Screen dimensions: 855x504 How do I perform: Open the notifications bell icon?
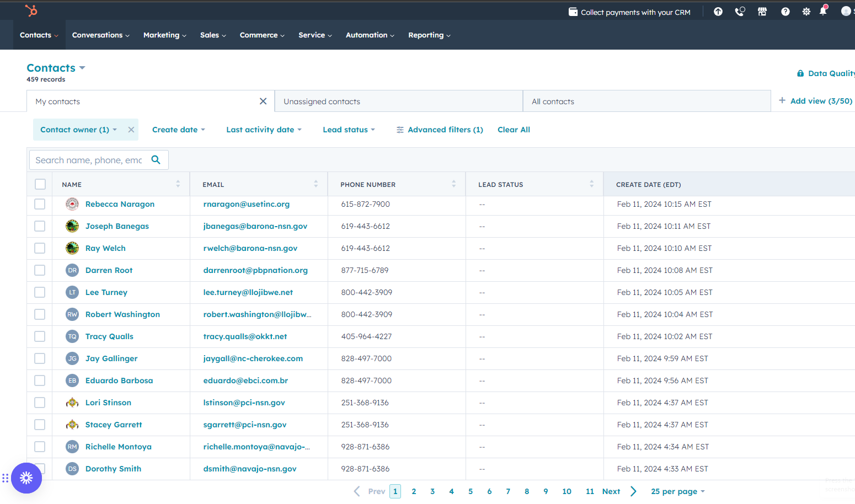pos(823,11)
